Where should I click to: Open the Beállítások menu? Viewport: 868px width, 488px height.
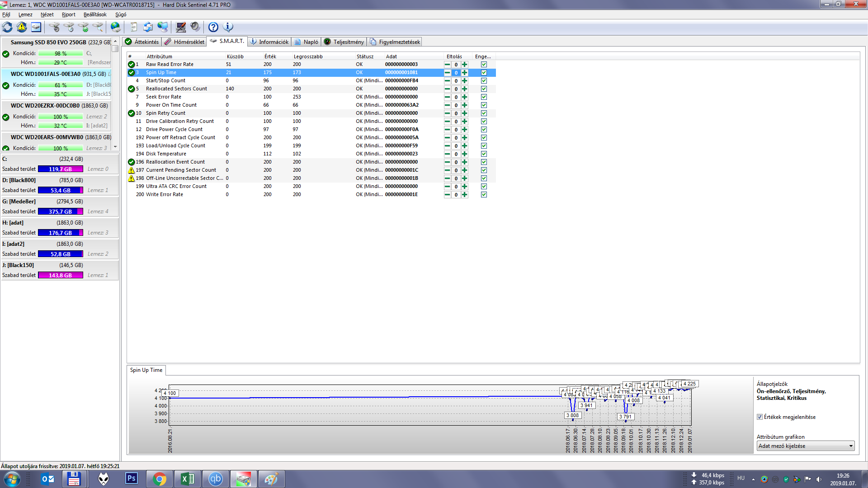95,14
